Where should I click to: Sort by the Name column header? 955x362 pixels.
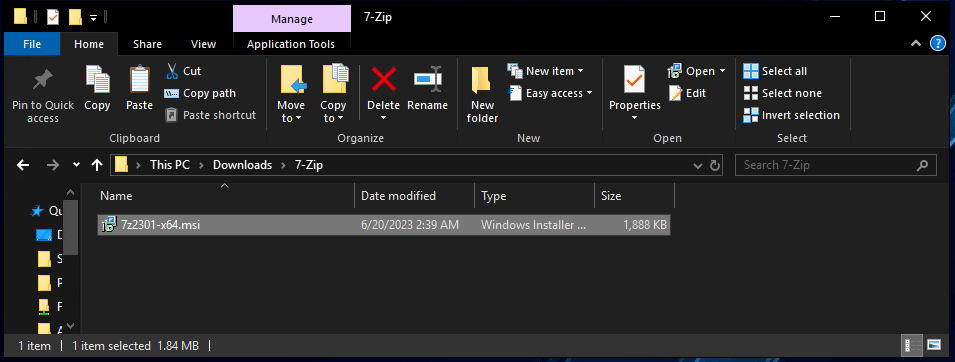pos(226,196)
